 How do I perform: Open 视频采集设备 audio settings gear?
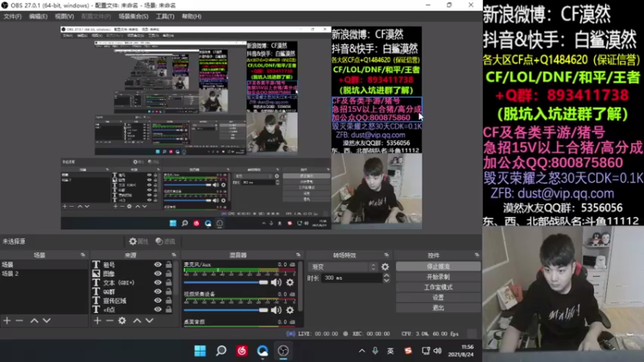290,311
